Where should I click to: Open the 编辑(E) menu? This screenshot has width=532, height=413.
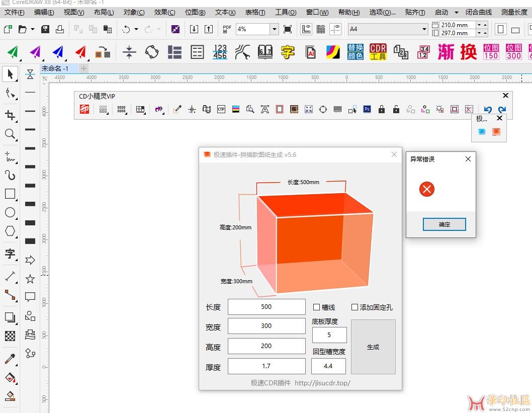point(44,13)
